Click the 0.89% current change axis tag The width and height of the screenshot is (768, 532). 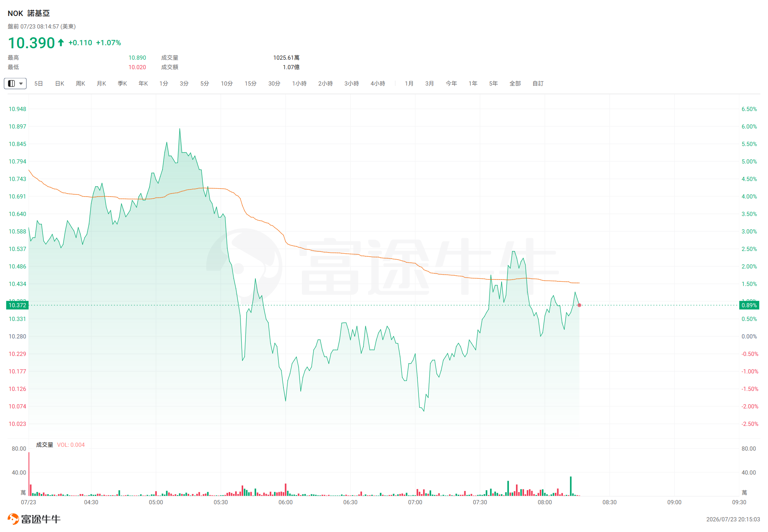tap(749, 305)
